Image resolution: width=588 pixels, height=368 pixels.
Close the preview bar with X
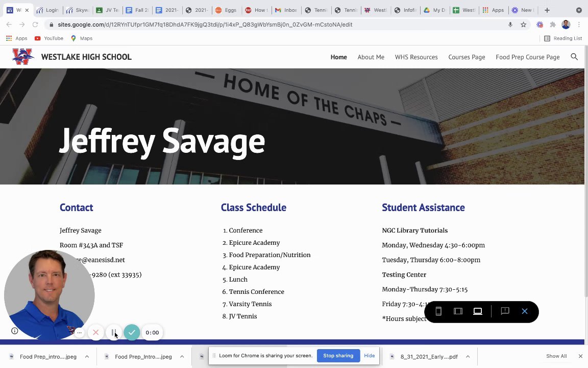click(x=525, y=311)
